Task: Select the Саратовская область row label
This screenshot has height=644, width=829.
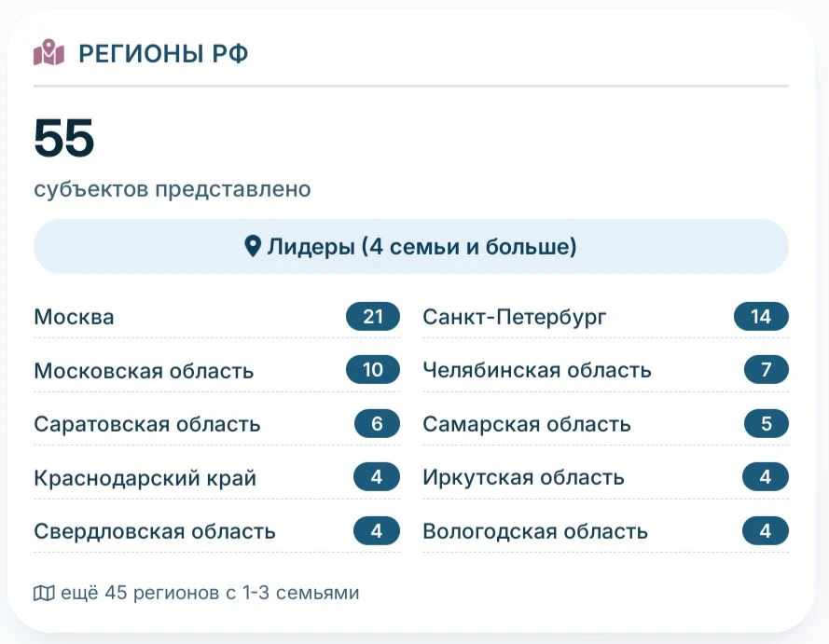Action: 147,424
